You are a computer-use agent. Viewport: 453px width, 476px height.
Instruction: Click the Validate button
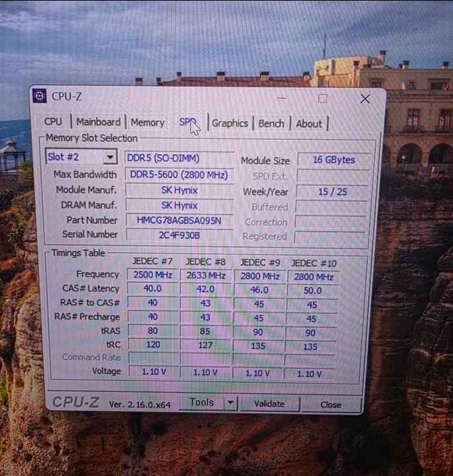tap(270, 404)
